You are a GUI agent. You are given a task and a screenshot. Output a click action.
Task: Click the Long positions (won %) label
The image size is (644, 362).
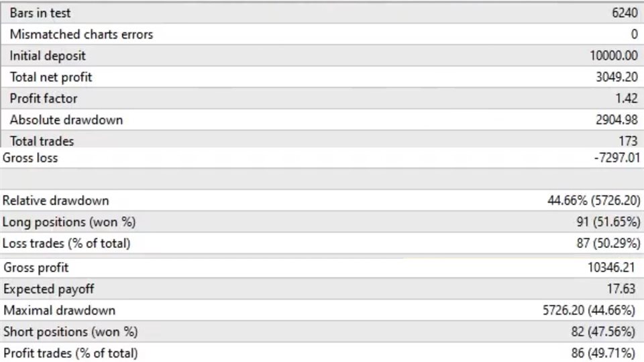(69, 222)
